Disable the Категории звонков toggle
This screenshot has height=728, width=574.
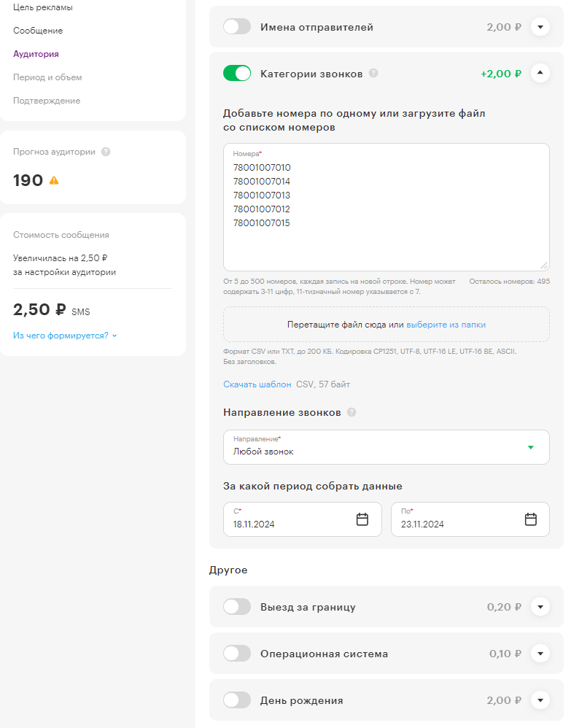(x=237, y=73)
